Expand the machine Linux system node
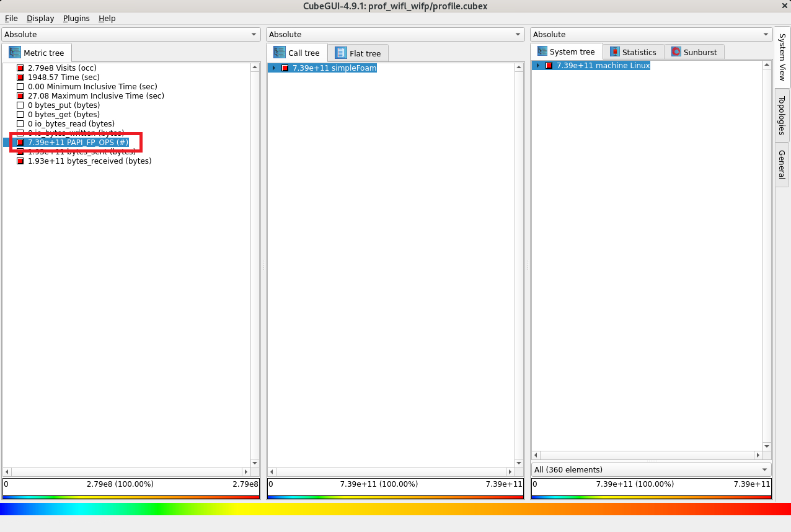 [x=538, y=66]
